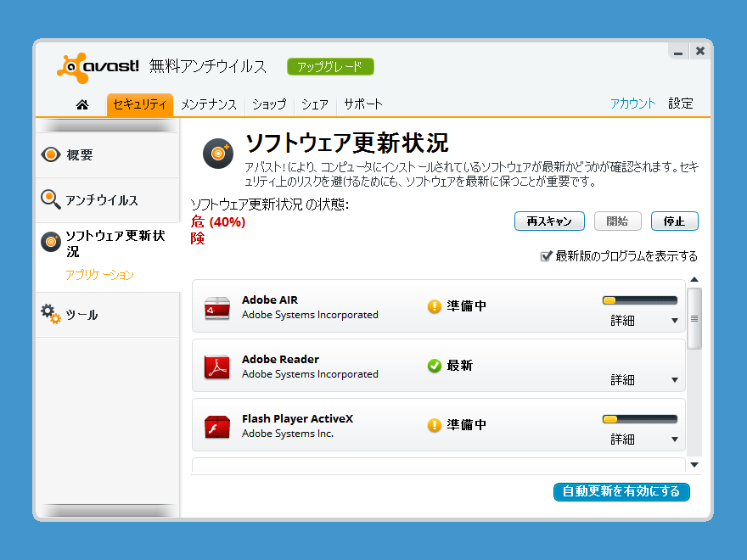
Task: Click the 無料アンチウイルス title text
Action: click(x=208, y=66)
